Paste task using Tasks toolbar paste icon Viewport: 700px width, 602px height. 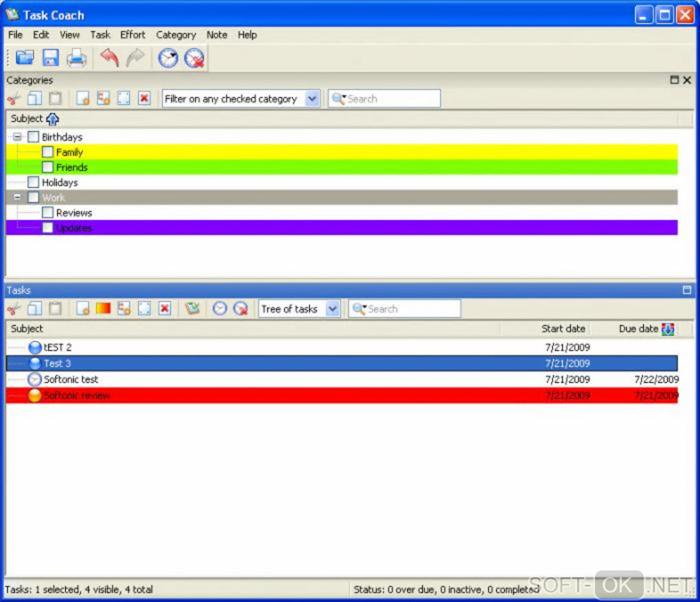coord(56,309)
